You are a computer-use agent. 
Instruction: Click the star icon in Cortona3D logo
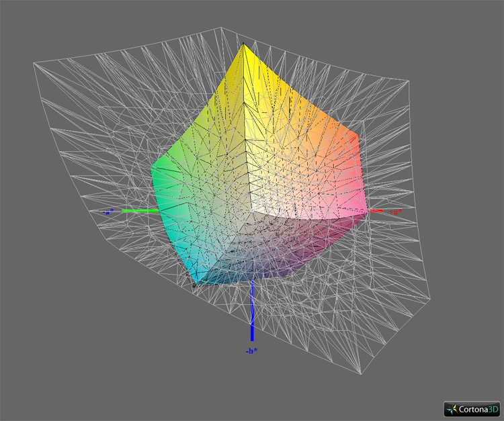pyautogui.click(x=452, y=408)
